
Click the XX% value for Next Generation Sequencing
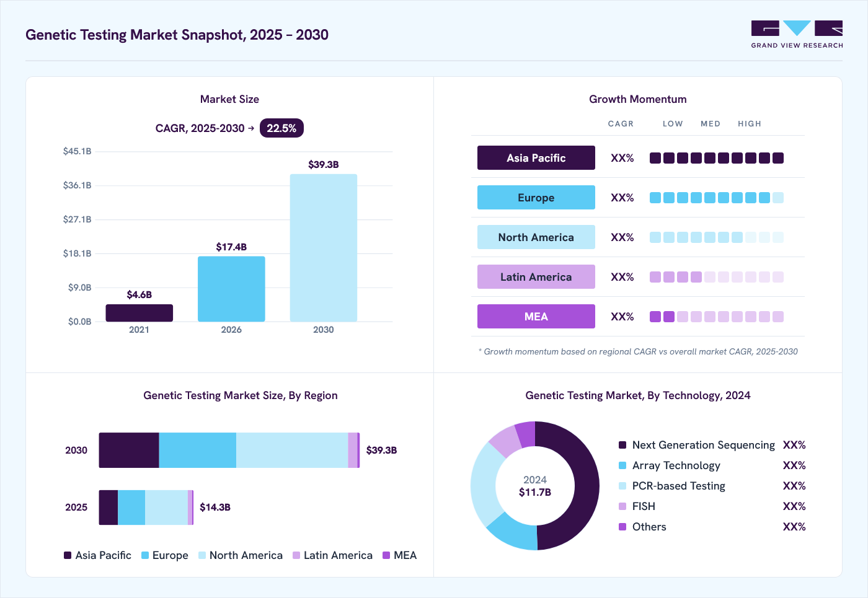point(794,445)
